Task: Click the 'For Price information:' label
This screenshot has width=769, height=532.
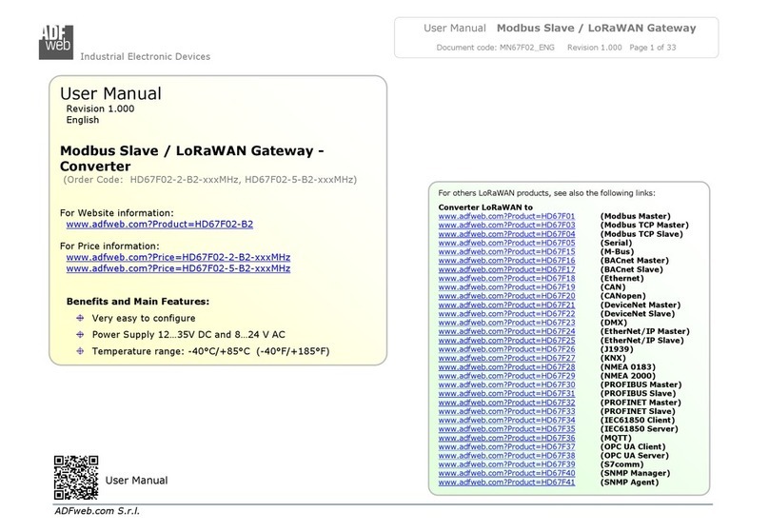Action: [x=109, y=246]
